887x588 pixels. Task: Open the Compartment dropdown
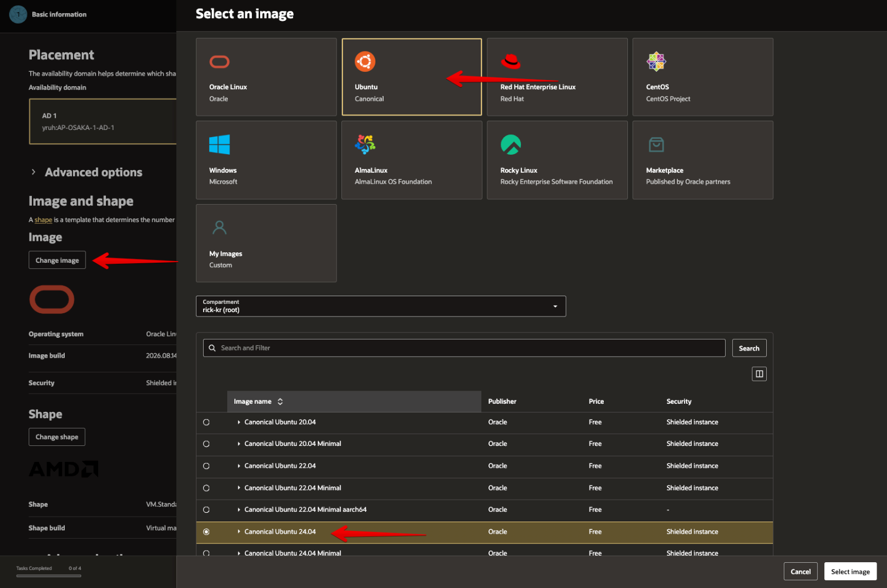point(381,306)
